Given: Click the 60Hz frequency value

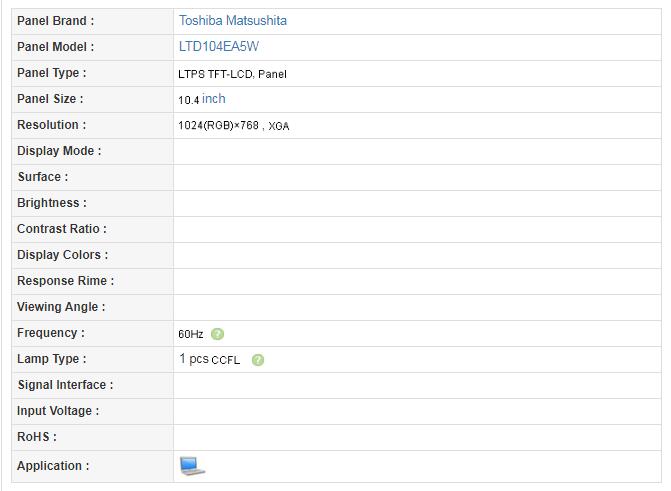Looking at the screenshot, I should (191, 334).
